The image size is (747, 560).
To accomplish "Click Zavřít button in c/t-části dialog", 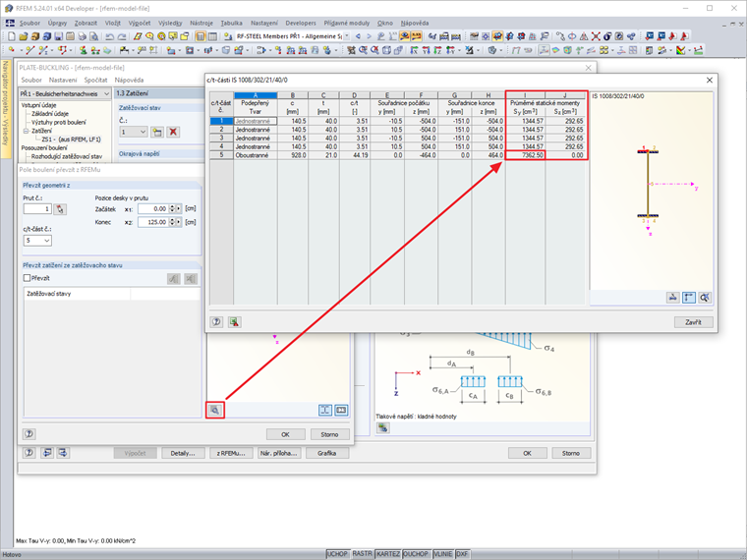I will click(693, 322).
